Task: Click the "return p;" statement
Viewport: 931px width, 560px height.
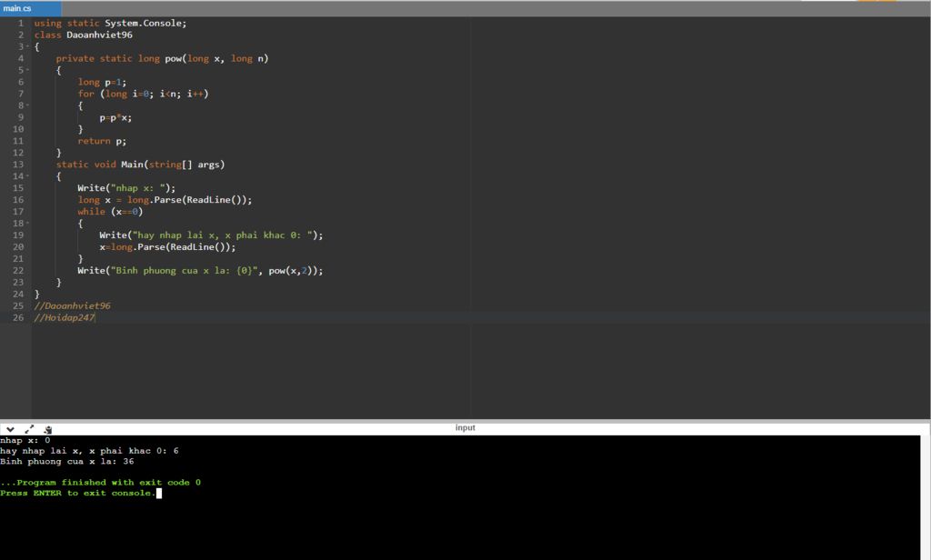Action: click(x=102, y=141)
